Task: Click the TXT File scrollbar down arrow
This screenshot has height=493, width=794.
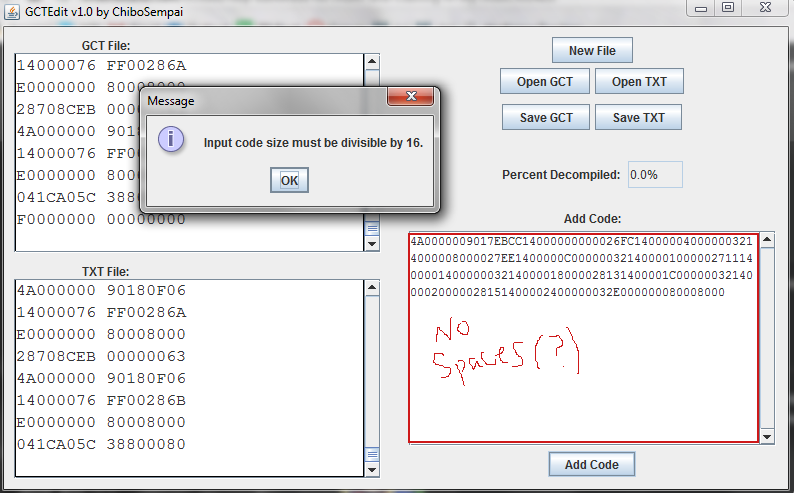Action: (x=372, y=469)
